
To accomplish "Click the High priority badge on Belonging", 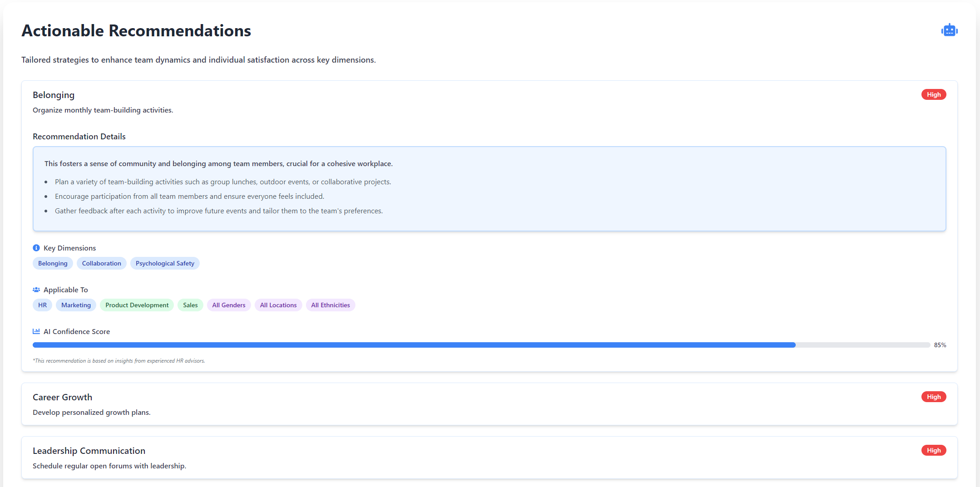I will tap(934, 94).
